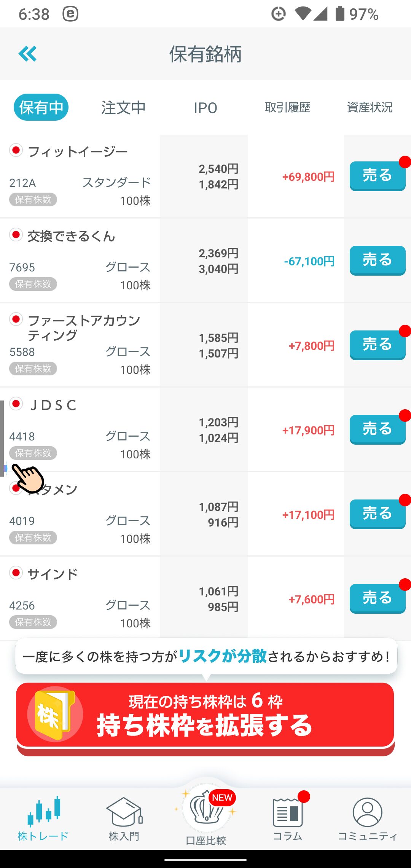
Task: Select the 保有中 tab pill
Action: (41, 107)
